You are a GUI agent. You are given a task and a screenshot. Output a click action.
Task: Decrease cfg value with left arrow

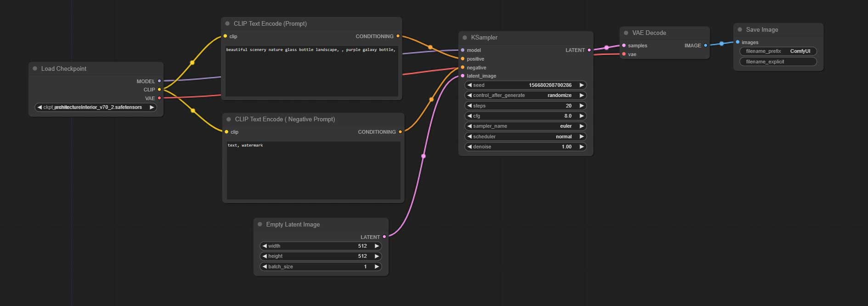click(x=469, y=116)
